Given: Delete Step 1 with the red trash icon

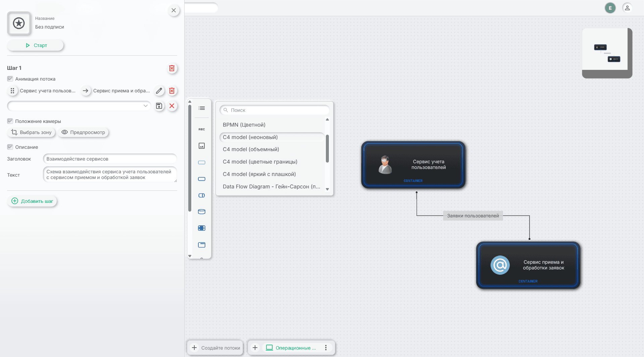Looking at the screenshot, I should click(x=172, y=69).
